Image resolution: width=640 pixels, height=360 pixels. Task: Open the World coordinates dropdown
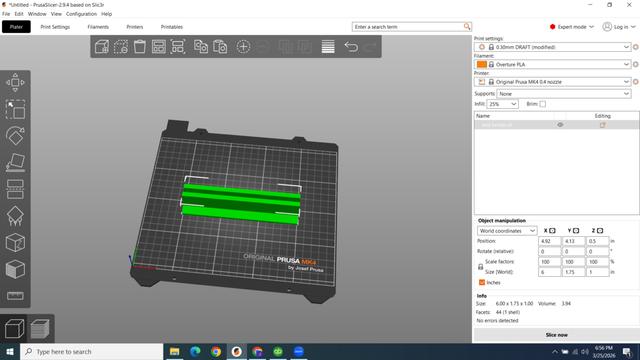point(507,231)
